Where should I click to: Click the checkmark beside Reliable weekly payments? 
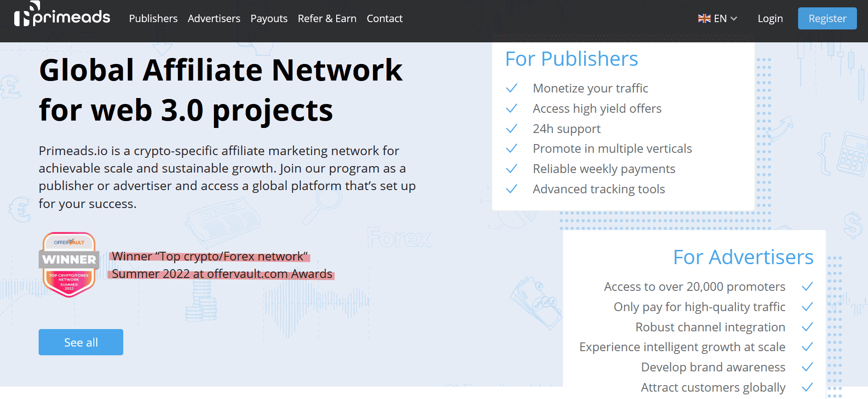pyautogui.click(x=512, y=168)
